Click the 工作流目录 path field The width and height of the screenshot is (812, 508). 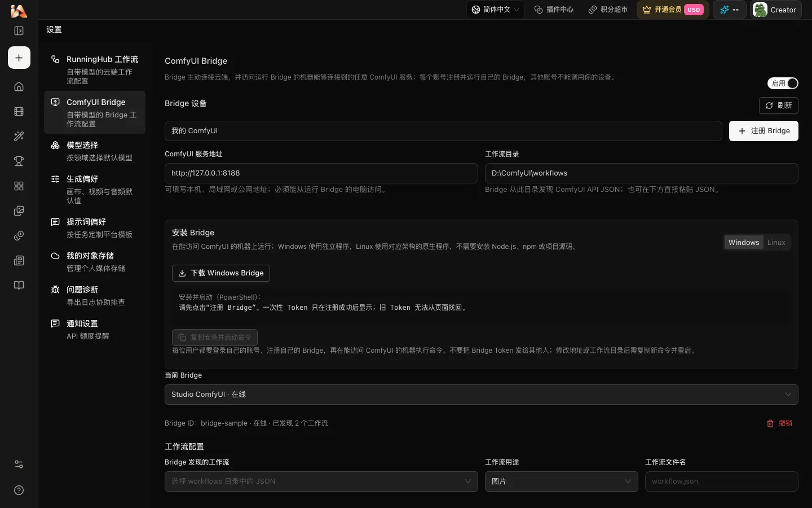point(641,173)
